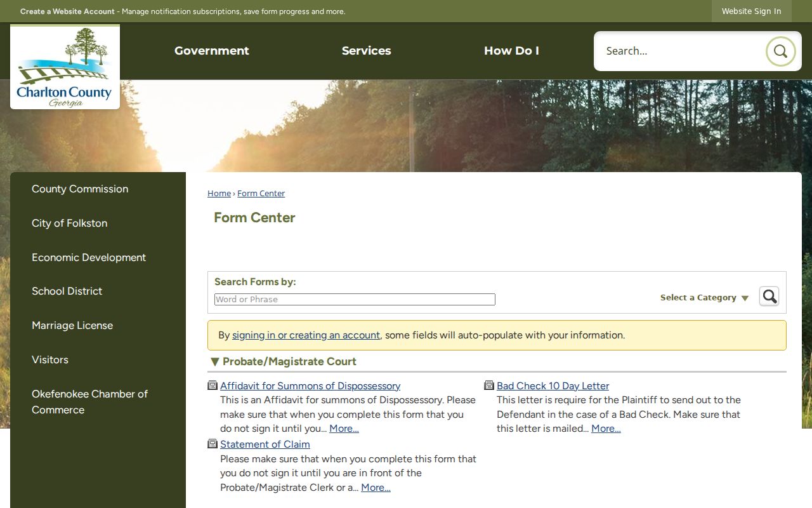Click signing in or creating an account link
Viewport: 812px width, 508px height.
[306, 335]
